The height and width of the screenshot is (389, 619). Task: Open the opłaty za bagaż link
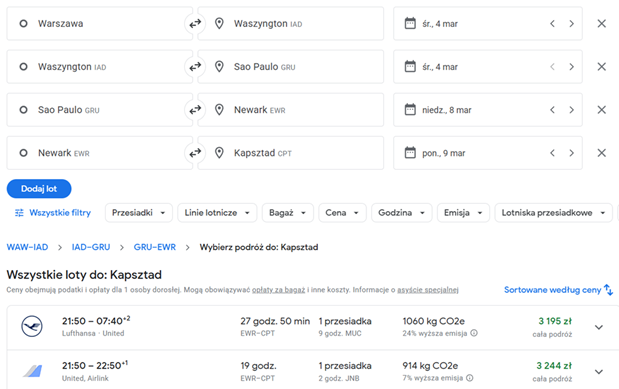pos(278,290)
